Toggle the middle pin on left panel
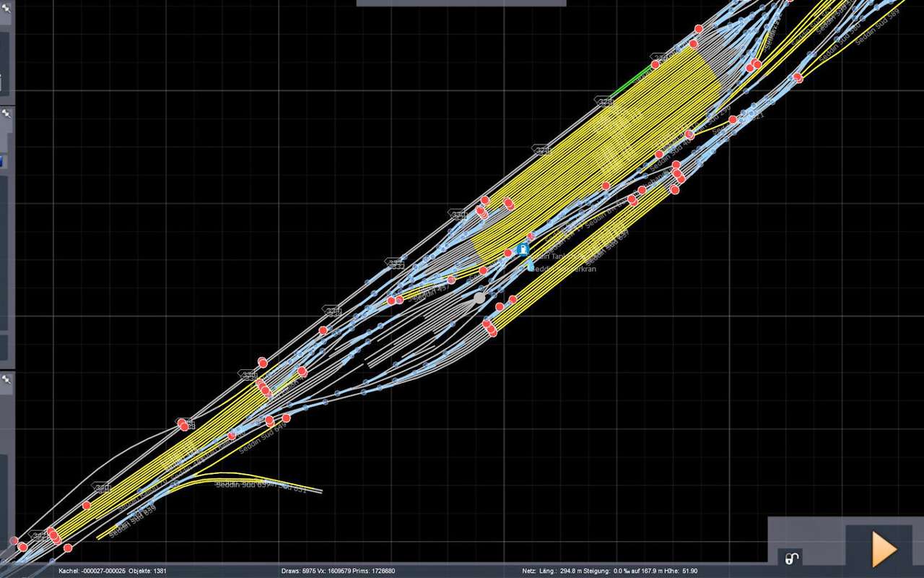This screenshot has width=924, height=578. coord(6,114)
